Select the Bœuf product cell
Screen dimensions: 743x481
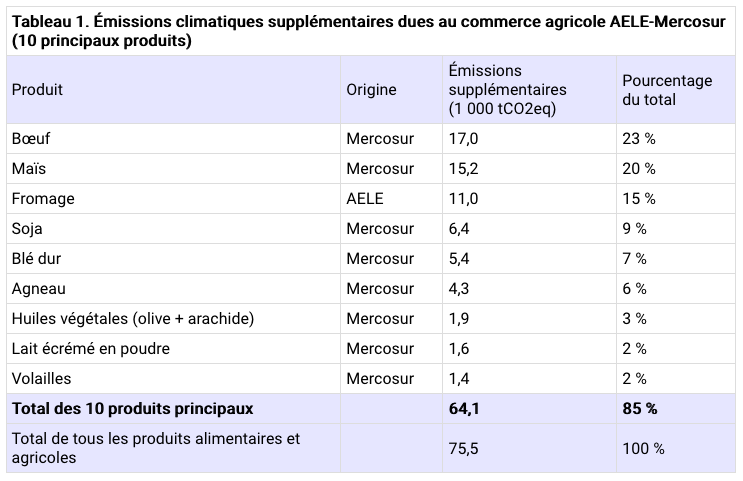tap(31, 138)
